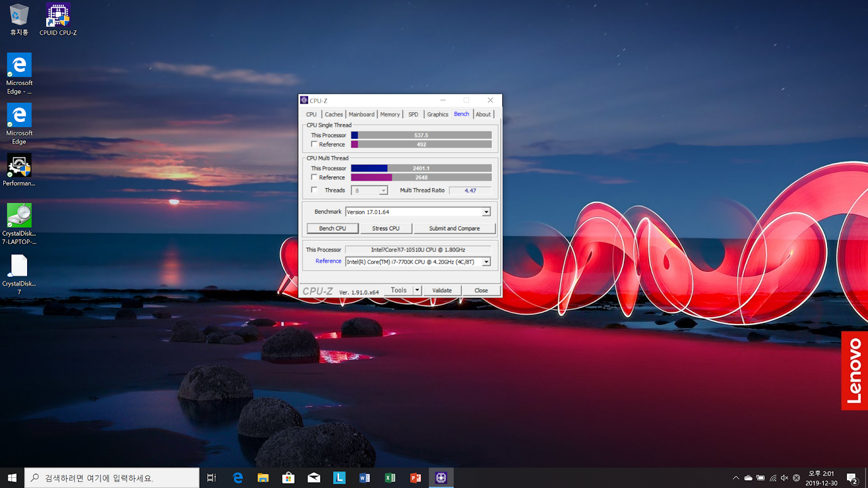Enable the Multi Thread Reference checkbox

coord(314,177)
